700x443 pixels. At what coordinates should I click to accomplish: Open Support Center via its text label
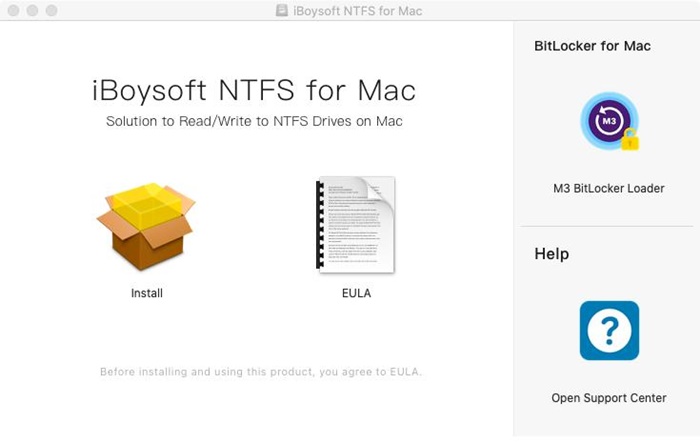608,398
